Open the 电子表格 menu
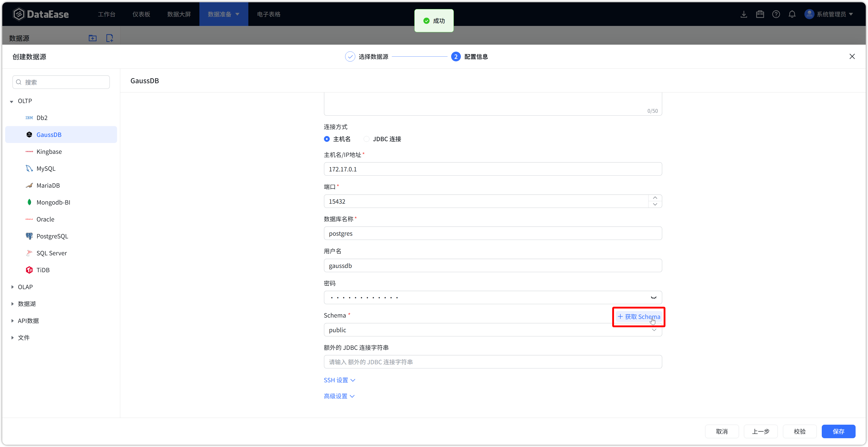The height and width of the screenshot is (447, 868). (x=269, y=14)
